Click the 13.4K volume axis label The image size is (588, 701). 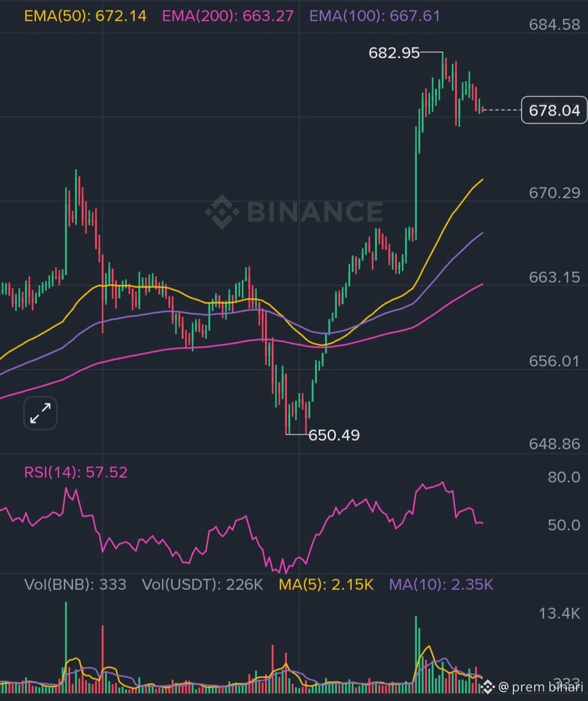(559, 614)
